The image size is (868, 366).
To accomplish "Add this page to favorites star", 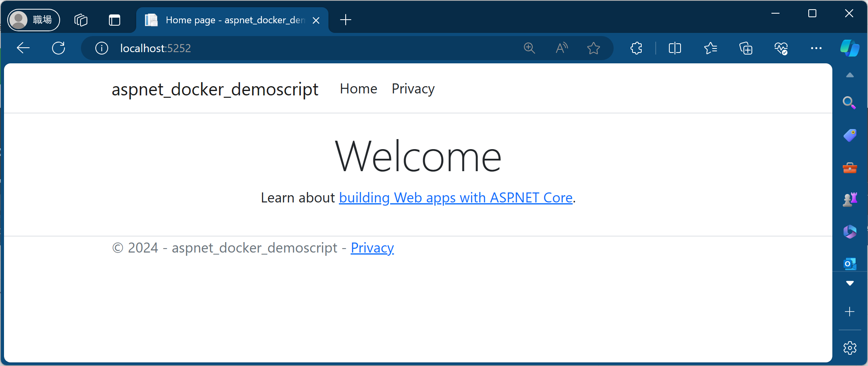I will (x=594, y=48).
